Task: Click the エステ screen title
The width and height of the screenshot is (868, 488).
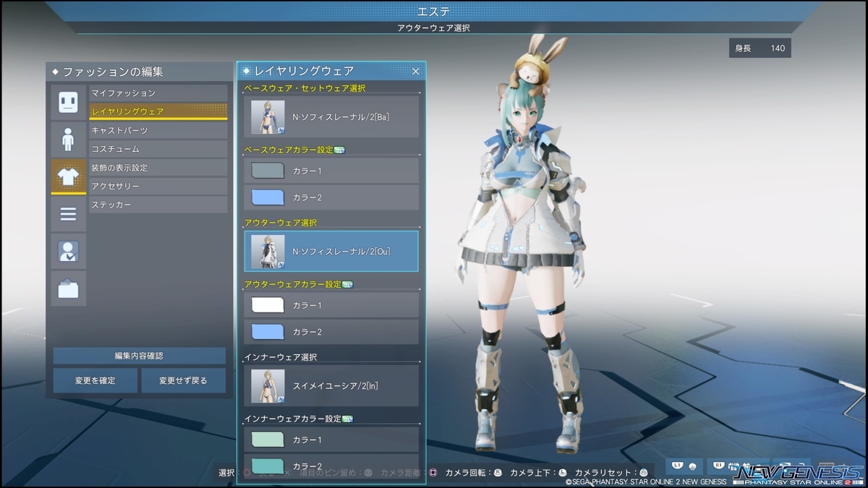Action: (434, 11)
